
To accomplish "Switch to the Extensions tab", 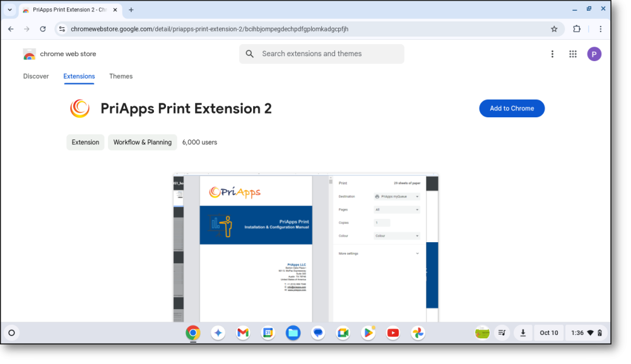I will [79, 76].
